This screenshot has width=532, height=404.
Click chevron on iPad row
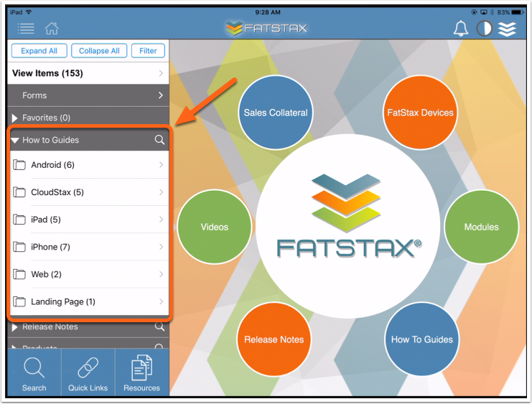[x=161, y=220]
